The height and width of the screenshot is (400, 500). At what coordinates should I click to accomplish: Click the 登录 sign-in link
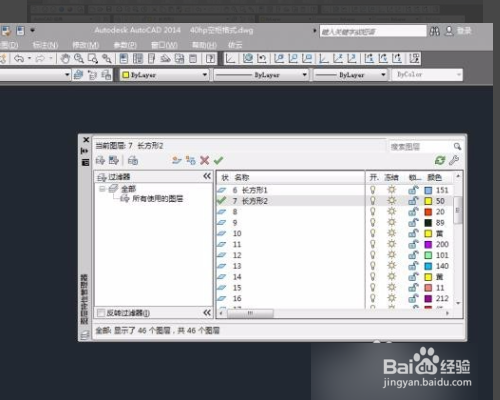(464, 31)
